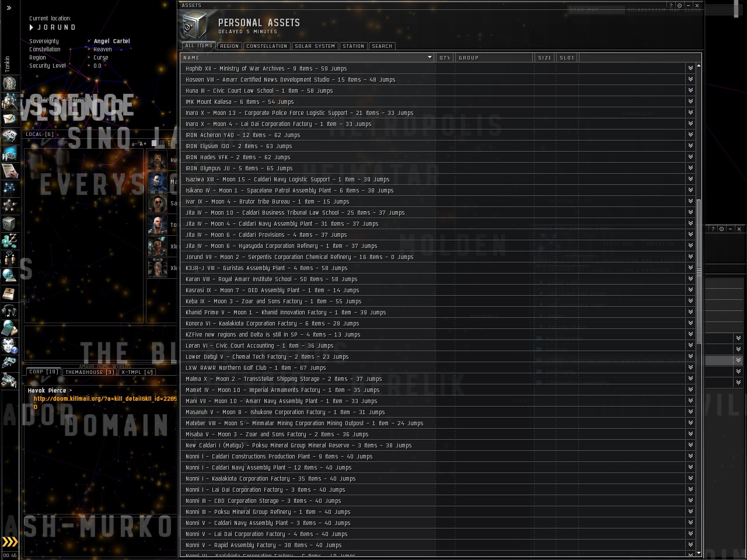Sort assets by SIZE column header
Image resolution: width=747 pixels, height=560 pixels.
point(545,58)
